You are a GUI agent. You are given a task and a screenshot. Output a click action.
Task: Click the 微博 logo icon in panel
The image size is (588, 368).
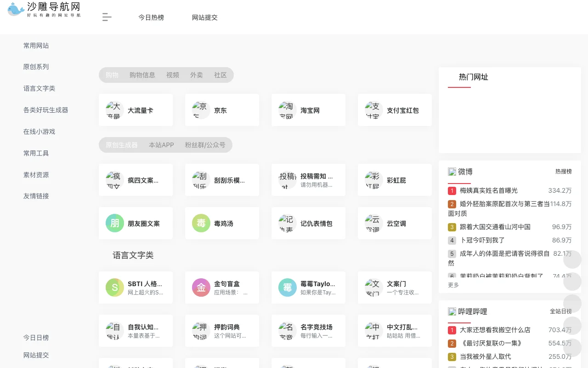[x=452, y=172]
